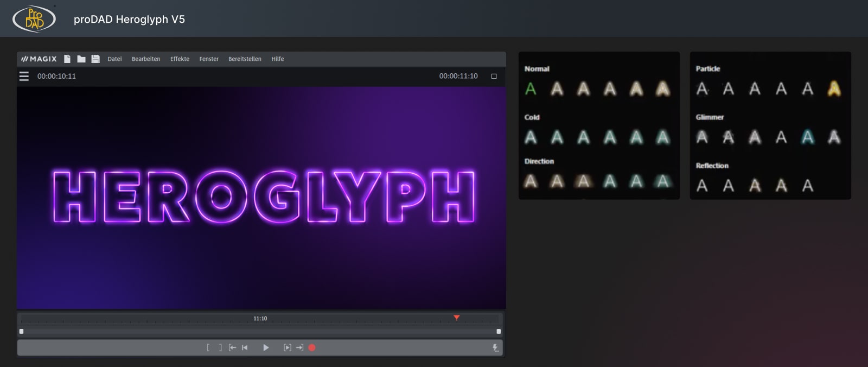Select the green A in Normal row
Screen dimensions: 868x367
531,88
